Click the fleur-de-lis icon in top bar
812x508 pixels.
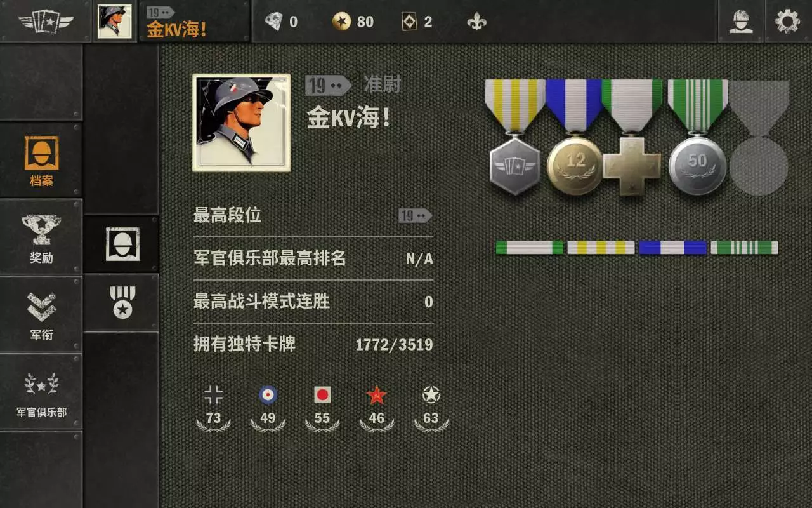(476, 22)
